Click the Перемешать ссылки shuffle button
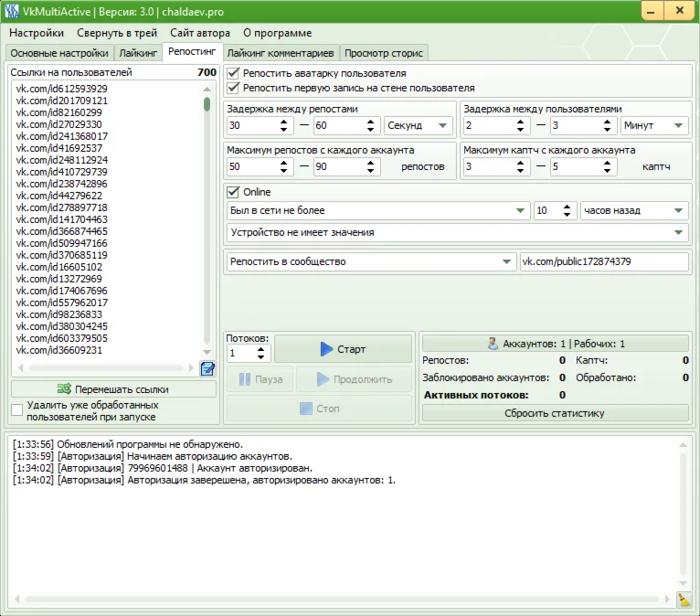The image size is (700, 616). (x=114, y=388)
